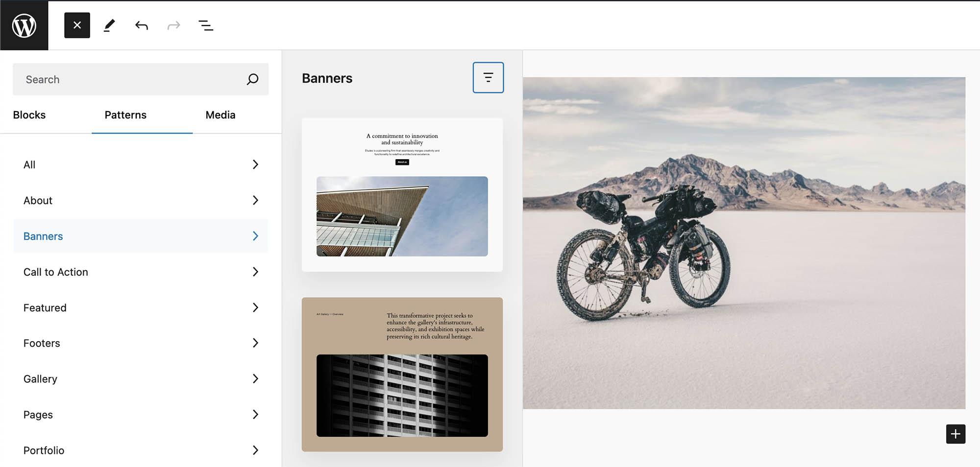Insert the tan art gallery banner pattern
Viewport: 980px width, 467px height.
[402, 374]
